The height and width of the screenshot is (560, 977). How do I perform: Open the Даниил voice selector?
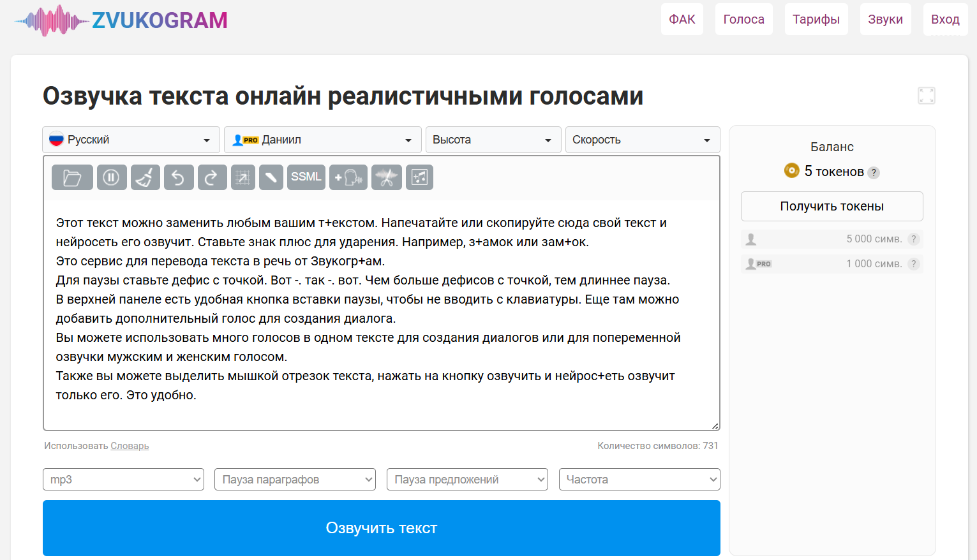tap(322, 139)
